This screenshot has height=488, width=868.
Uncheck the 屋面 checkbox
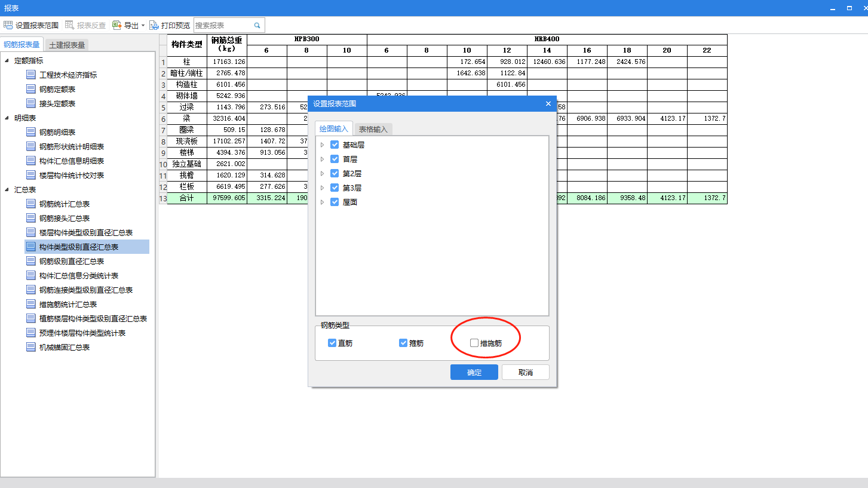tap(335, 202)
